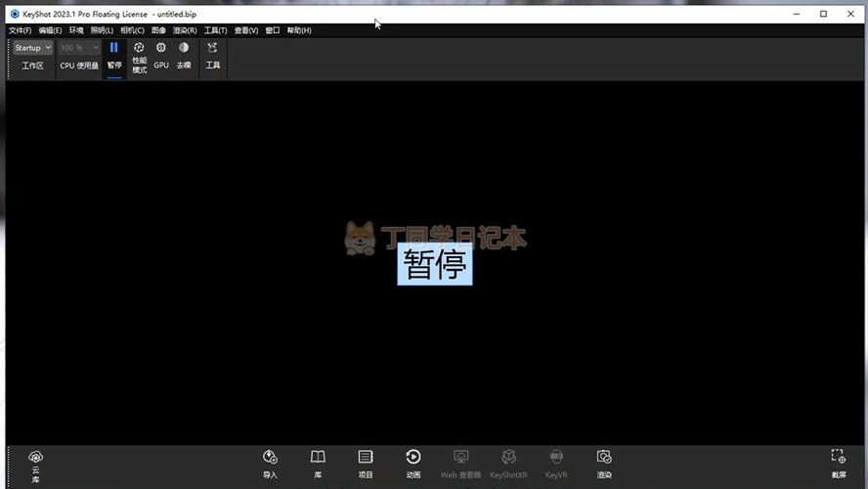Open the File (文件) menu

pyautogui.click(x=20, y=30)
